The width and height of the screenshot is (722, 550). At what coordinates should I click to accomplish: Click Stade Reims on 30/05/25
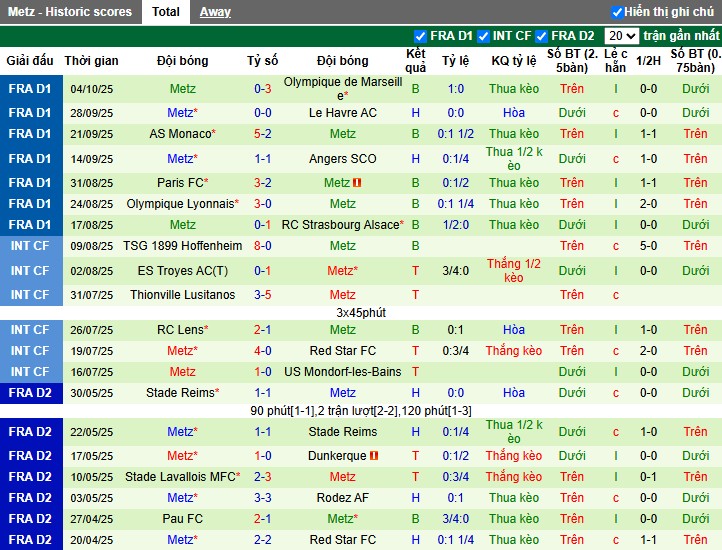click(x=180, y=393)
